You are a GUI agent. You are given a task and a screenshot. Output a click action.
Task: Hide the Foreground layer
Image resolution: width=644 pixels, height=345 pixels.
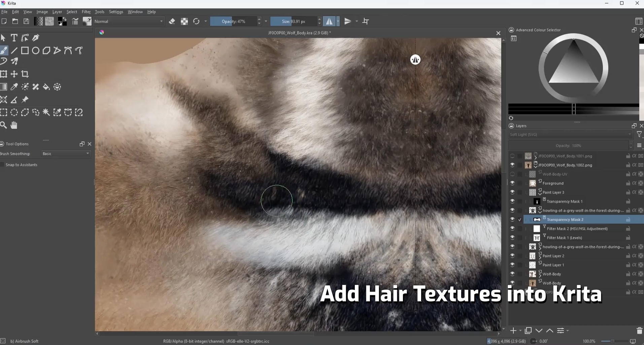512,183
